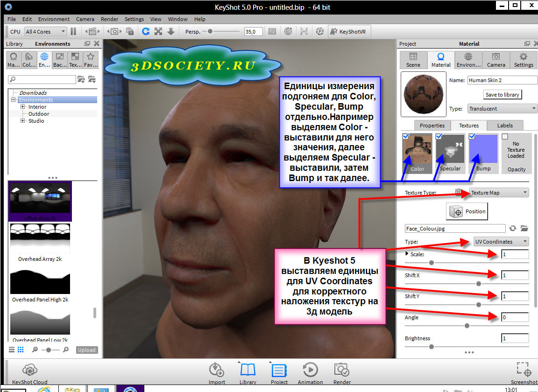Switch to the Labels tab

click(505, 126)
